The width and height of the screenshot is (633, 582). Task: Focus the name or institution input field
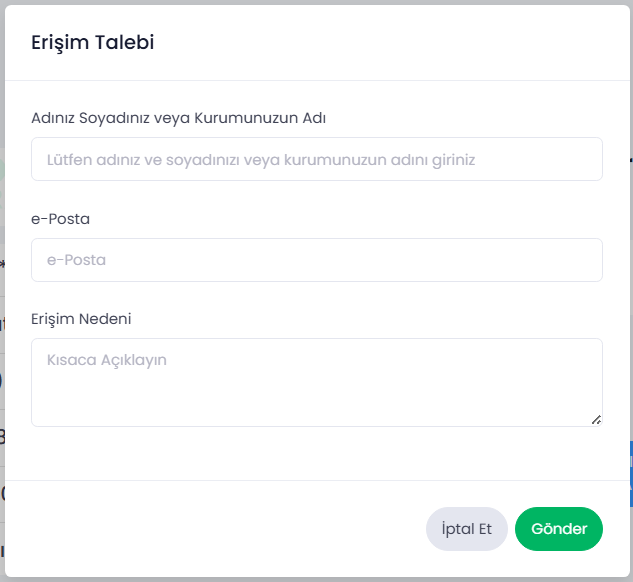[317, 159]
